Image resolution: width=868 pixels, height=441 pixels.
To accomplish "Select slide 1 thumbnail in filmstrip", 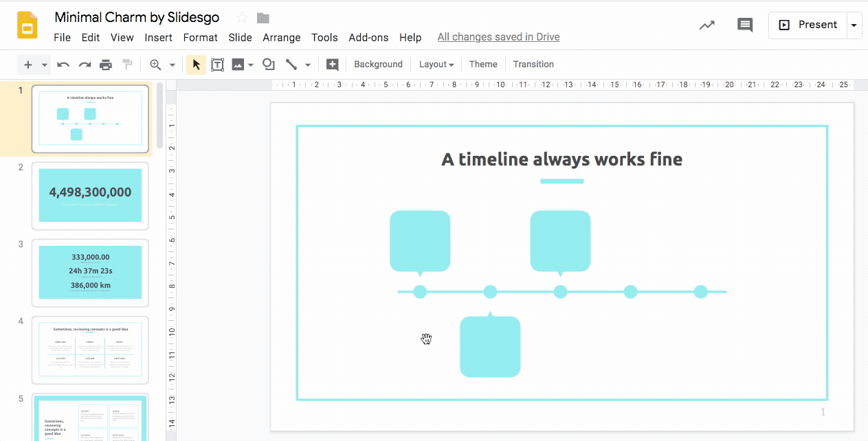I will 90,119.
